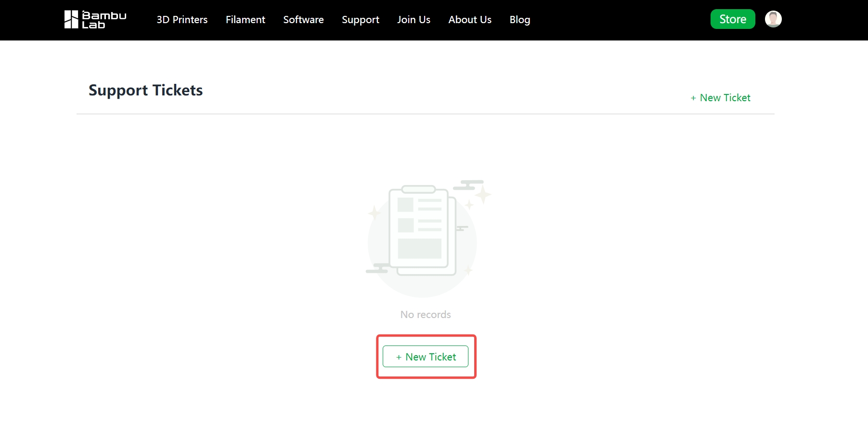The image size is (868, 426).
Task: Open the Filament menu
Action: point(246,20)
